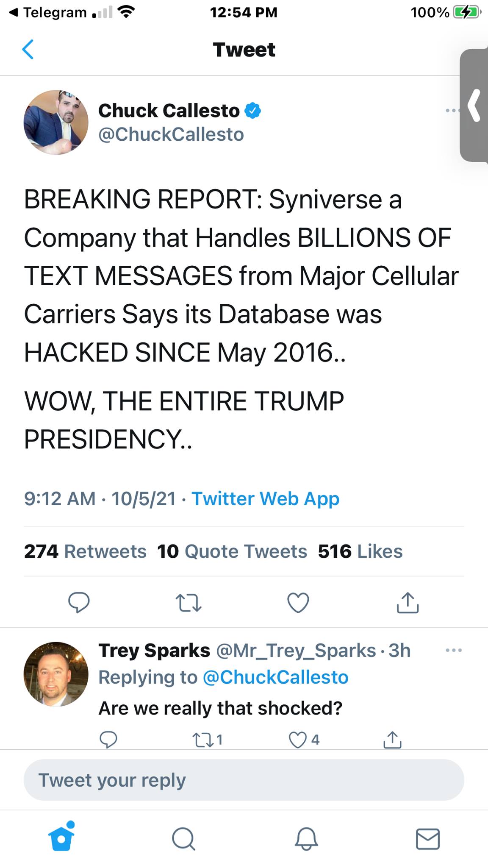The width and height of the screenshot is (488, 868).
Task: Reply to Chuck Callesto's tweet
Action: point(79,602)
